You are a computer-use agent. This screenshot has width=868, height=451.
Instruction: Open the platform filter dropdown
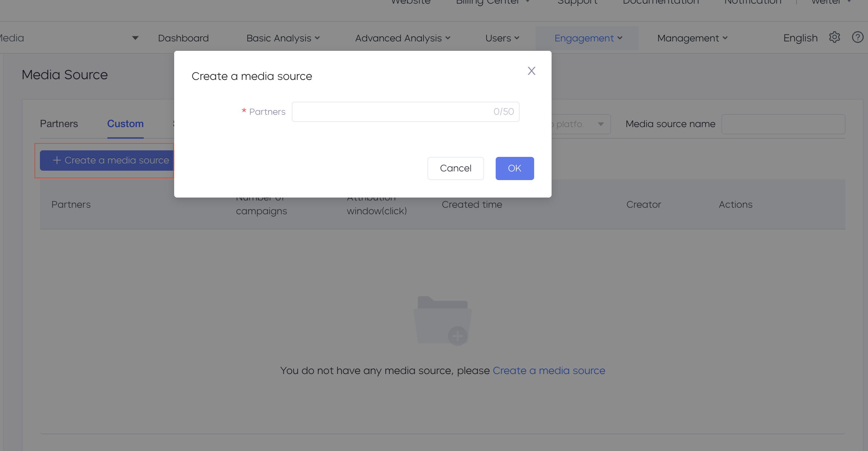point(581,124)
